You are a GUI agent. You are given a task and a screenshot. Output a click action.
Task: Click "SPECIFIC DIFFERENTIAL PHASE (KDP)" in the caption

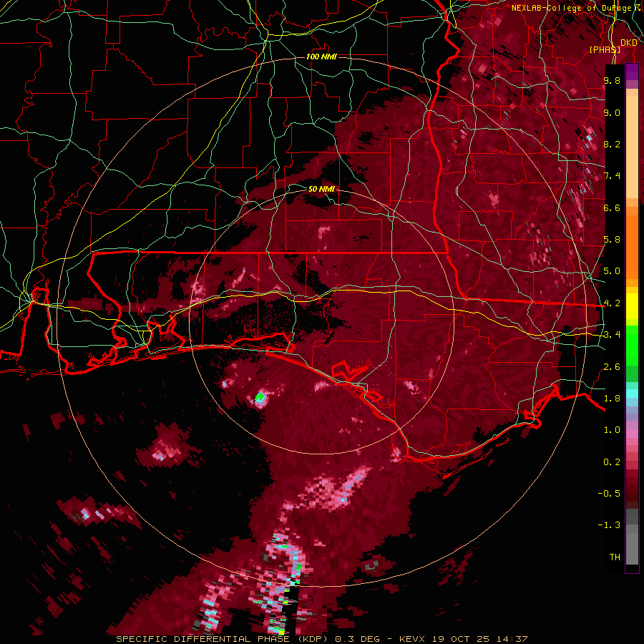pos(224,639)
